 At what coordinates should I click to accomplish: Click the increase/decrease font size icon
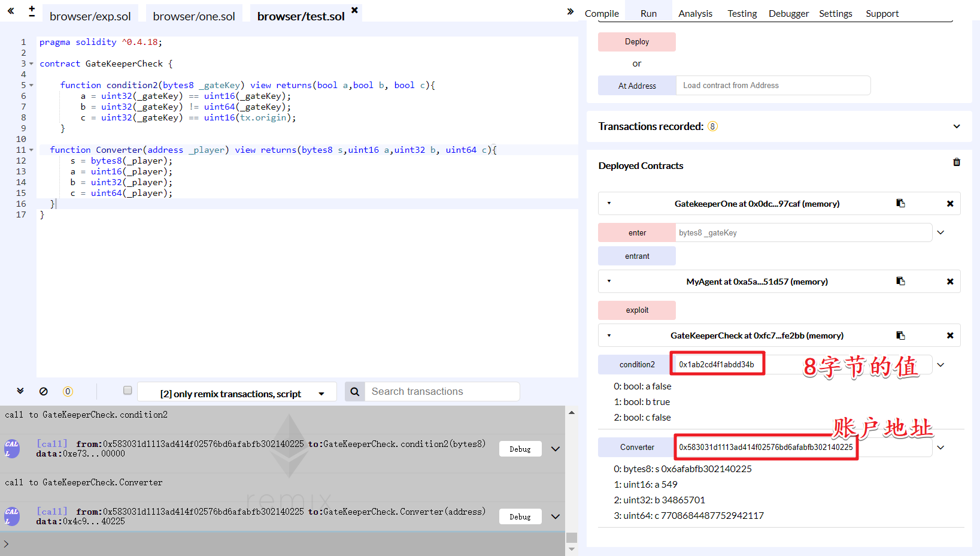pyautogui.click(x=32, y=11)
